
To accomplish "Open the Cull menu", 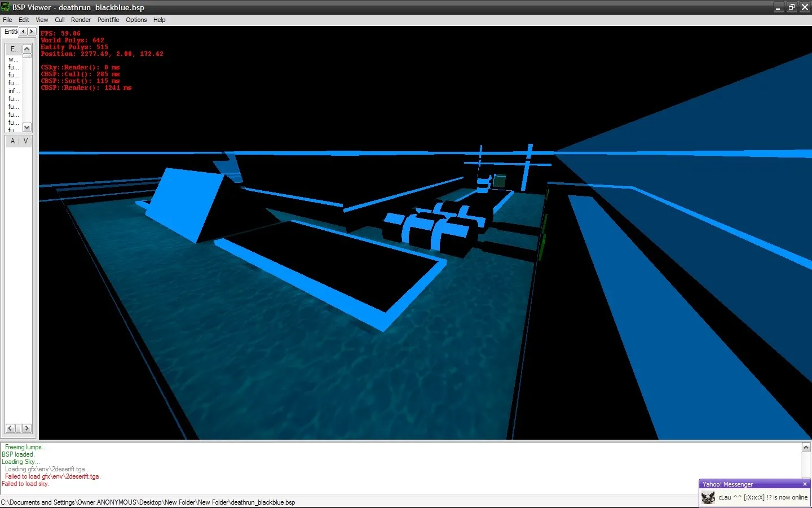I will click(x=59, y=20).
